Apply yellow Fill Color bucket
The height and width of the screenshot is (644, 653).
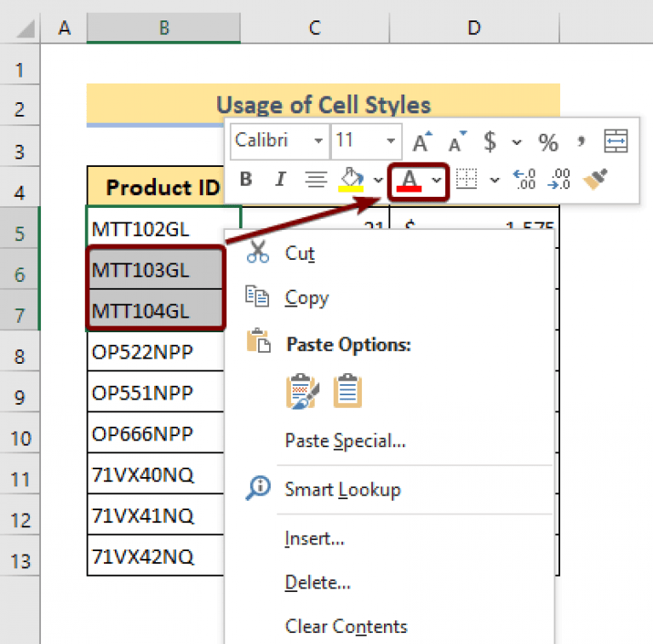pyautogui.click(x=352, y=180)
